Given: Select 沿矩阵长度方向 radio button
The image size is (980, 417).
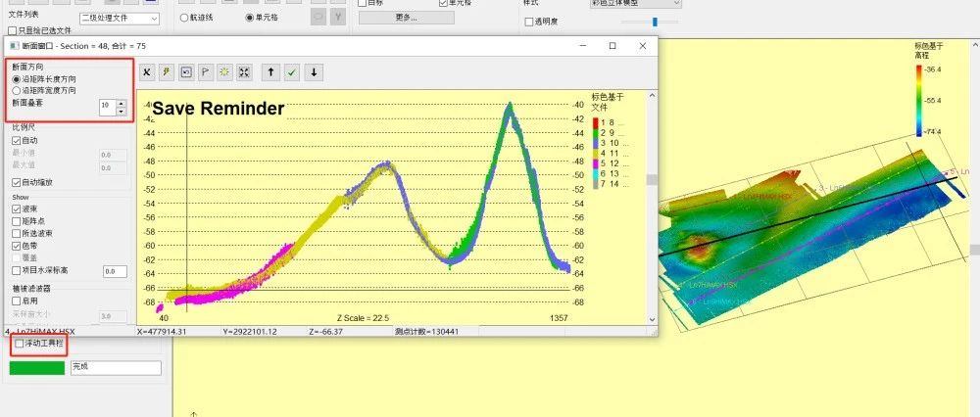Looking at the screenshot, I should click(x=17, y=79).
